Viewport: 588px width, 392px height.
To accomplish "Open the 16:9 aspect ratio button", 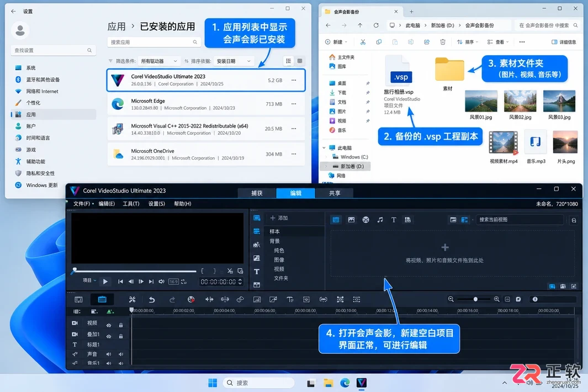I will (173, 282).
